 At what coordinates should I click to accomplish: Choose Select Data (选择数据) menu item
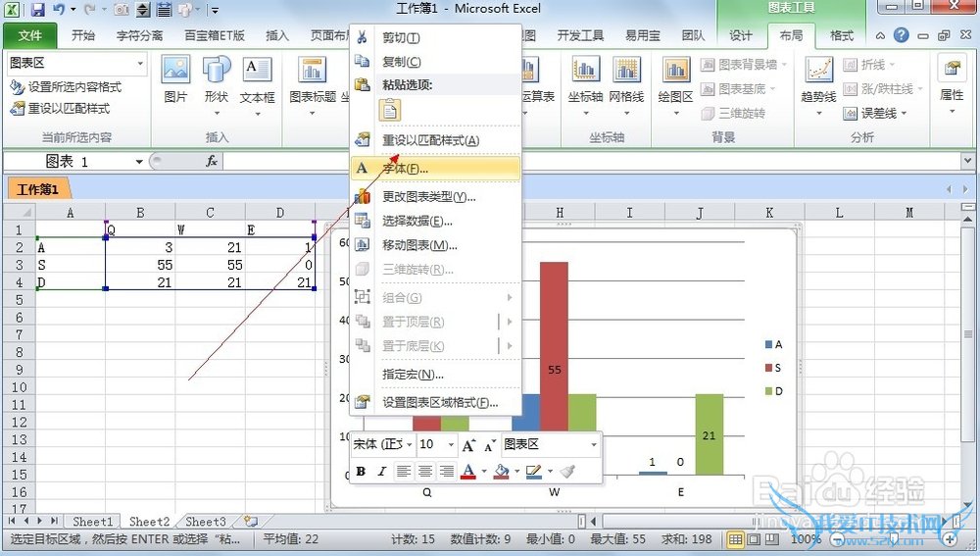436,221
